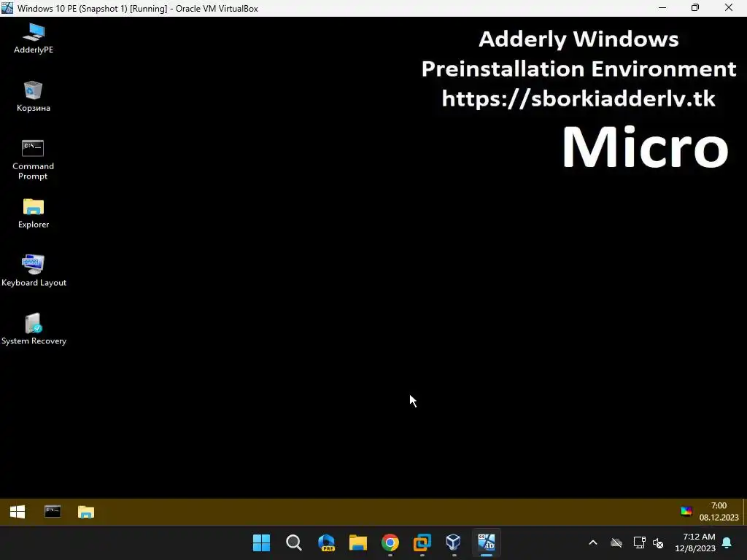The image size is (747, 560).
Task: Expand the hidden system tray icons chevron
Action: (593, 542)
